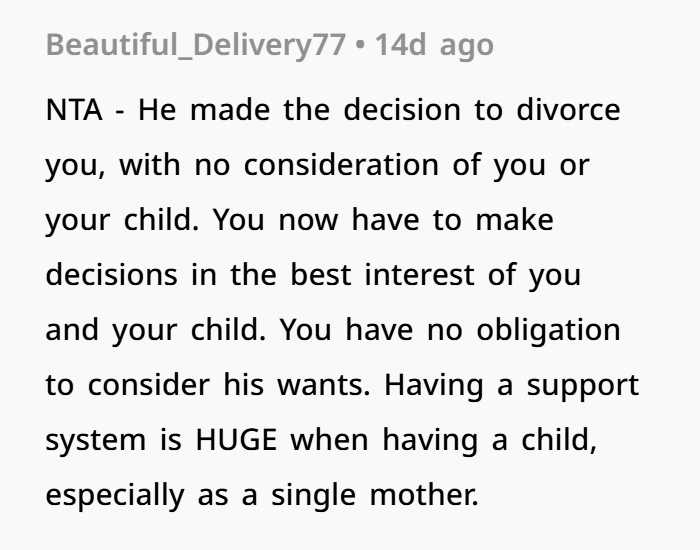Open the Beautiful_Delivery77 user profile
The image size is (700, 550).
click(195, 45)
